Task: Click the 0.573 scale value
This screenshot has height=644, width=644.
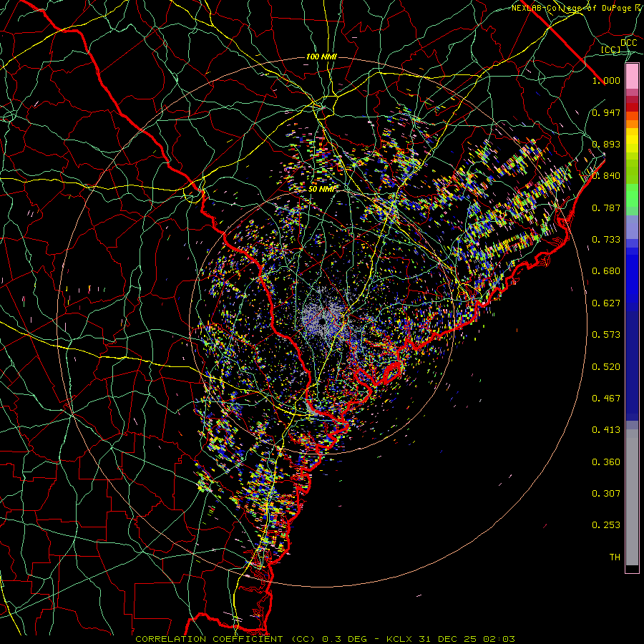Action: click(606, 335)
